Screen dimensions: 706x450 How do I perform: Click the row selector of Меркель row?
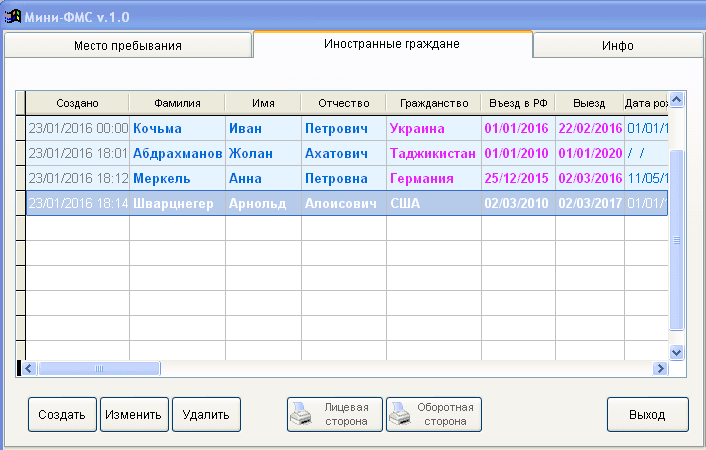20,178
